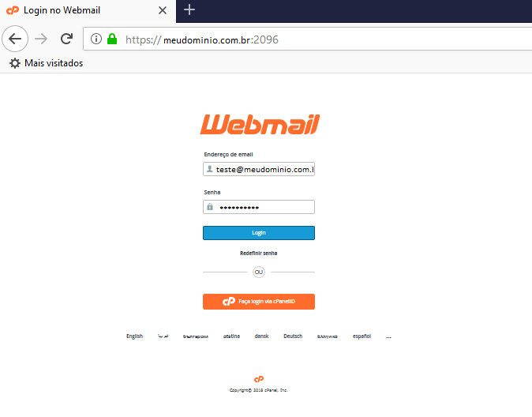Click Faça login via cPanelID button
The height and width of the screenshot is (417, 532).
[x=259, y=302]
